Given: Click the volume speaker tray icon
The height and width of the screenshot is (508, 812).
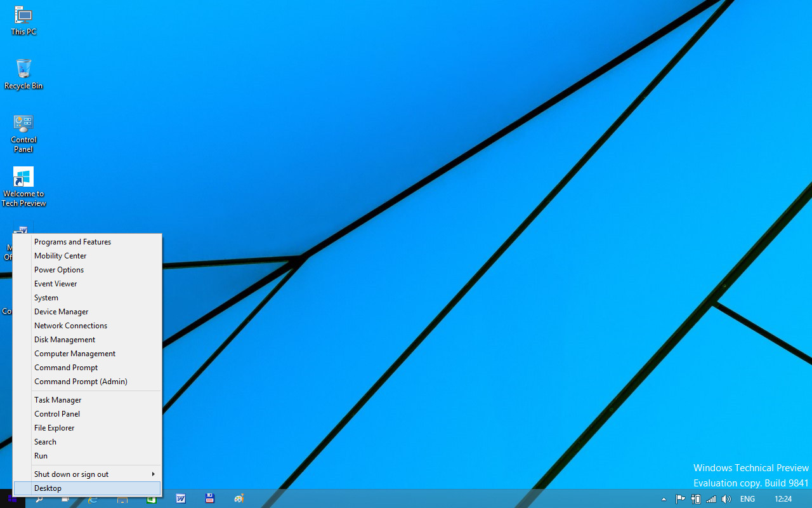Looking at the screenshot, I should [726, 499].
